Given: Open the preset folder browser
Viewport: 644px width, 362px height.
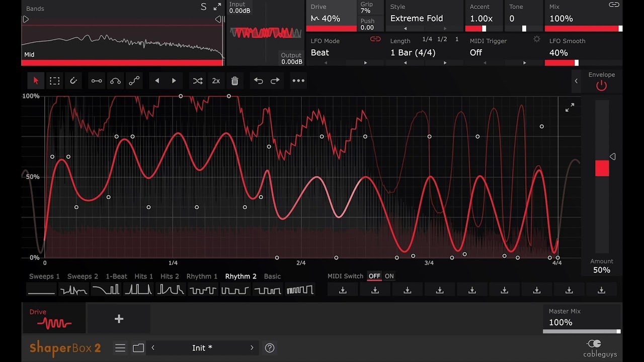Looking at the screenshot, I should tap(138, 348).
